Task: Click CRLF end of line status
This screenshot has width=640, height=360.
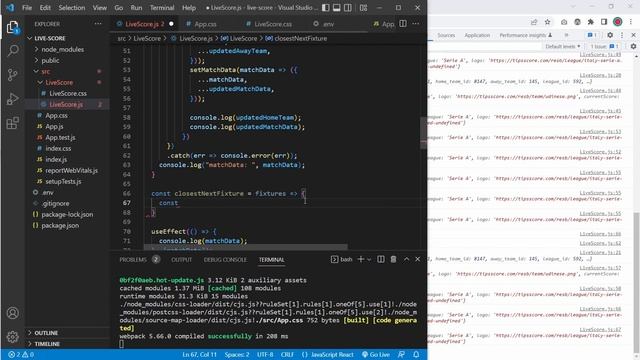Action: pyautogui.click(x=287, y=355)
